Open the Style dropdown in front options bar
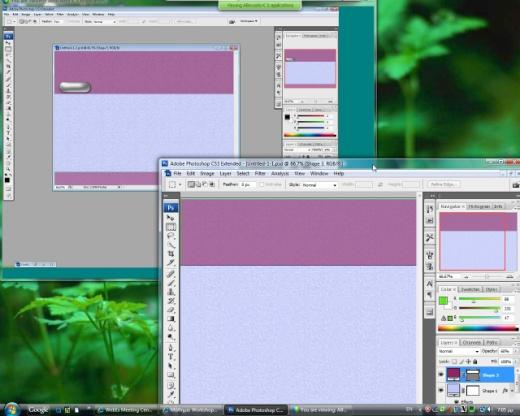Screen dimensions: 520x416 (319, 185)
